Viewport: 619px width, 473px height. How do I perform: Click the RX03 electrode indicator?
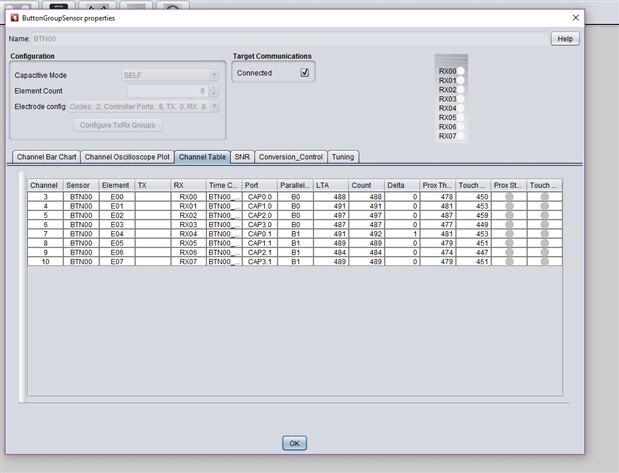pyautogui.click(x=461, y=99)
